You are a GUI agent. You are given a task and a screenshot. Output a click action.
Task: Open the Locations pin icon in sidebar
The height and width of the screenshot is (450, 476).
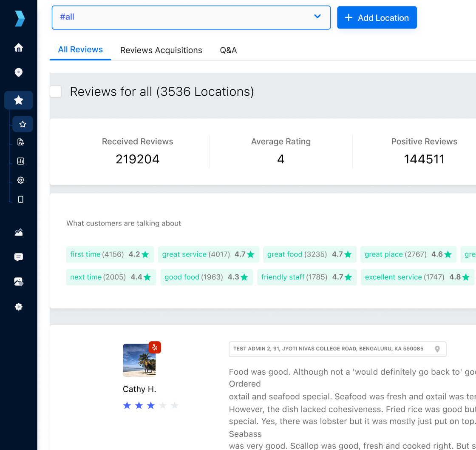[x=19, y=72]
